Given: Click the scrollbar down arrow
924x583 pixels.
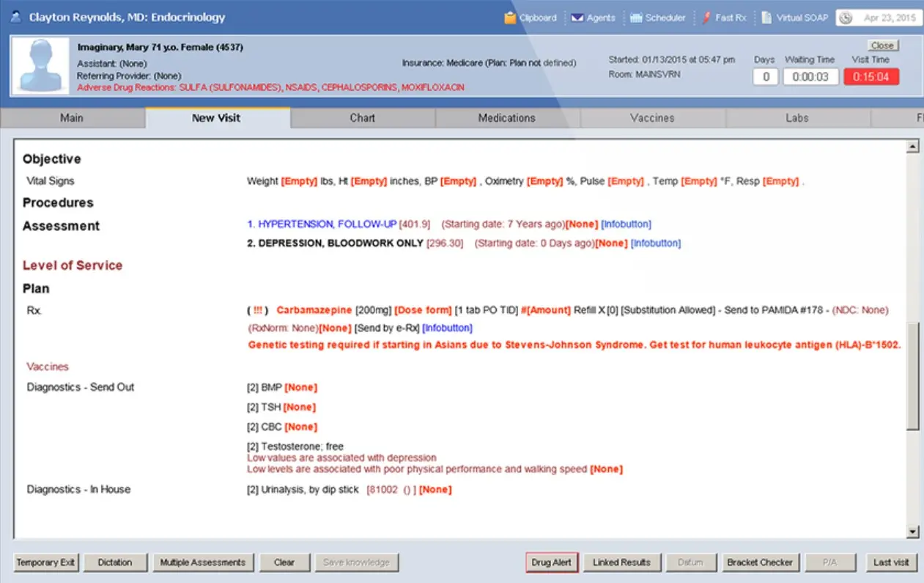Looking at the screenshot, I should pyautogui.click(x=913, y=531).
